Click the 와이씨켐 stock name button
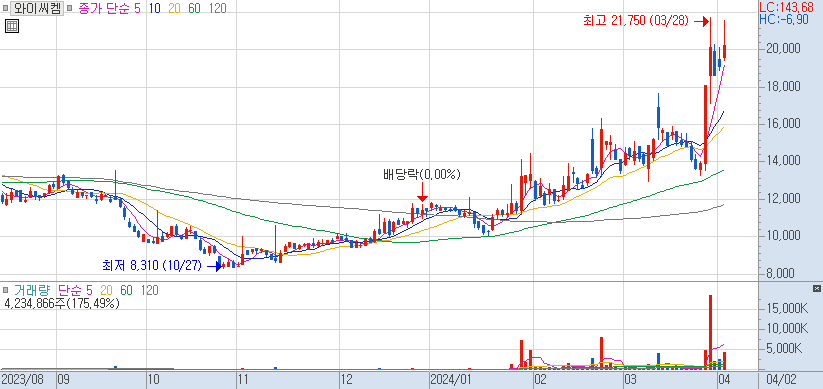 coord(37,8)
